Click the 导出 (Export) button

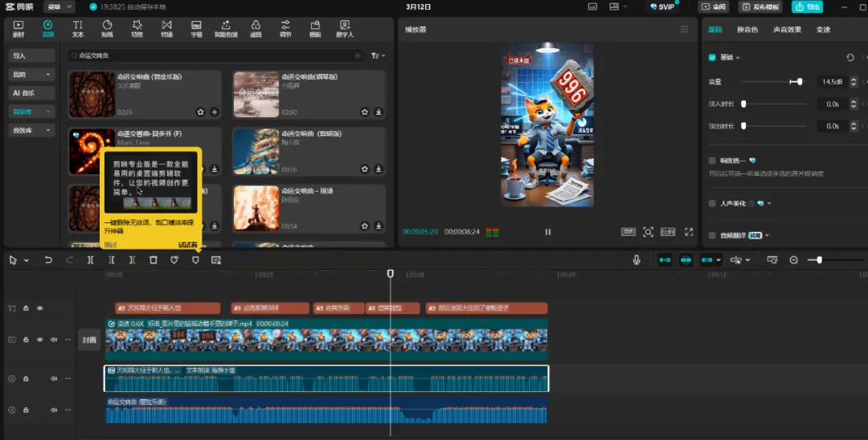[x=808, y=6]
